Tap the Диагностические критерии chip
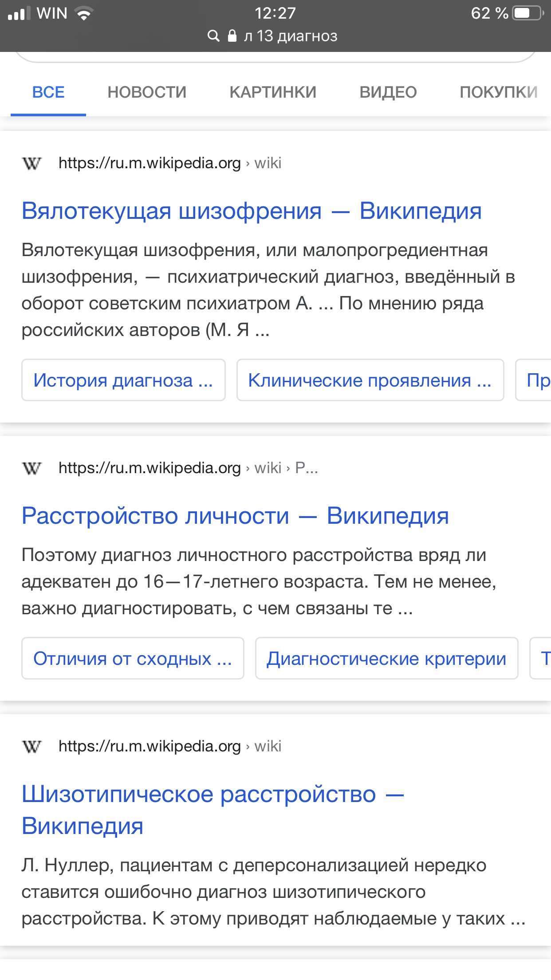The height and width of the screenshot is (980, 551). tap(386, 658)
